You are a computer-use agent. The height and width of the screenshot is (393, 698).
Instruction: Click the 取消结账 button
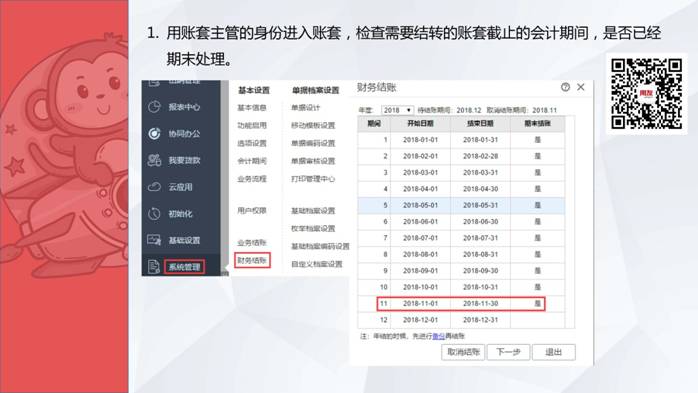click(463, 352)
